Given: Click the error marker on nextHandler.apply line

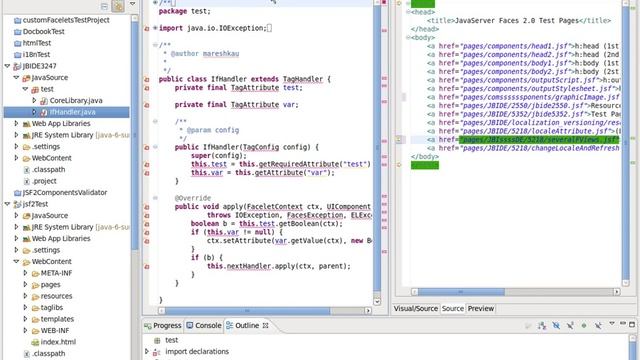Looking at the screenshot, I should pyautogui.click(x=147, y=267).
